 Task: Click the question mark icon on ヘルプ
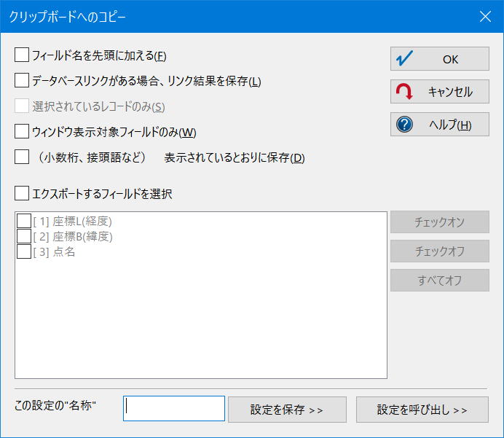pos(404,125)
